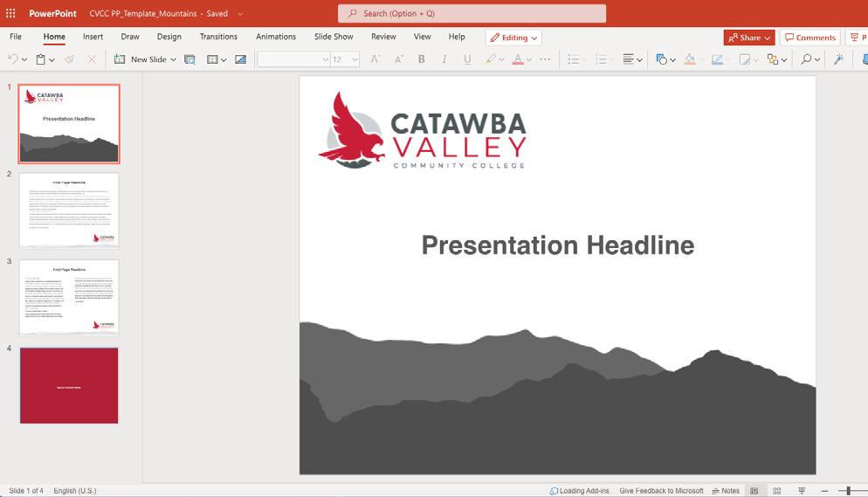Open the Slide Show tab
Screen dimensions: 868x497
pos(334,37)
